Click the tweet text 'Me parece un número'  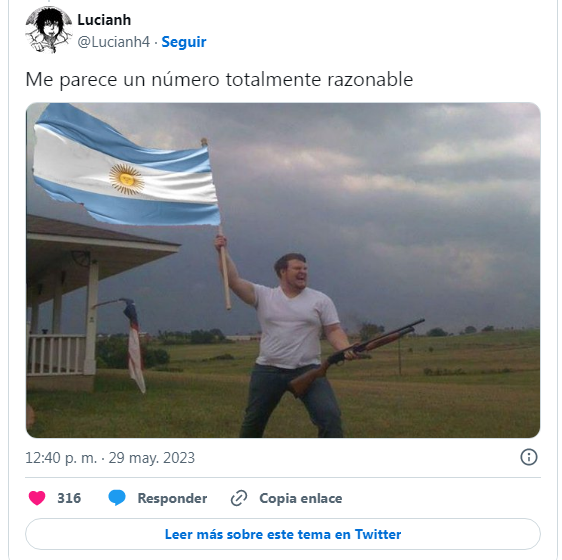pos(122,79)
